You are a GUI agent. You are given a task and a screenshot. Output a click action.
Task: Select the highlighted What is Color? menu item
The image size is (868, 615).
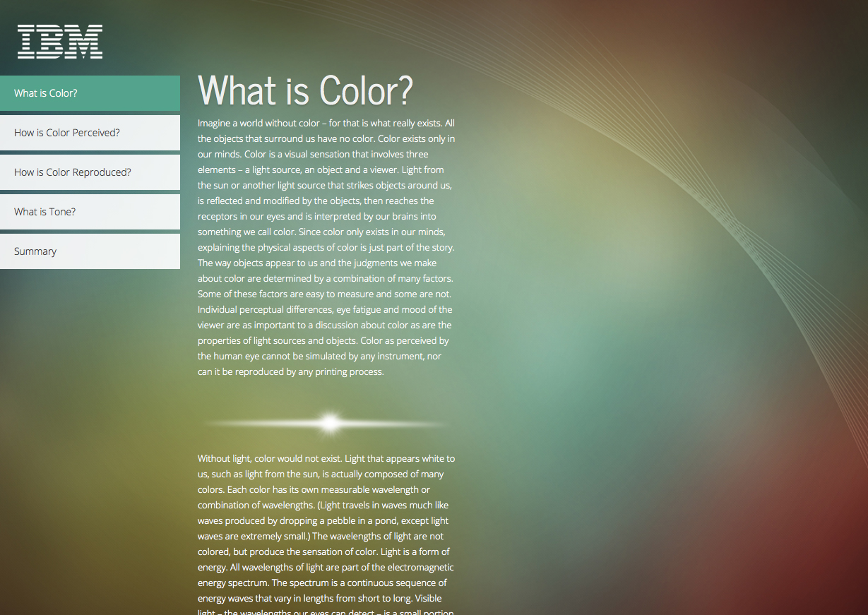coord(90,93)
